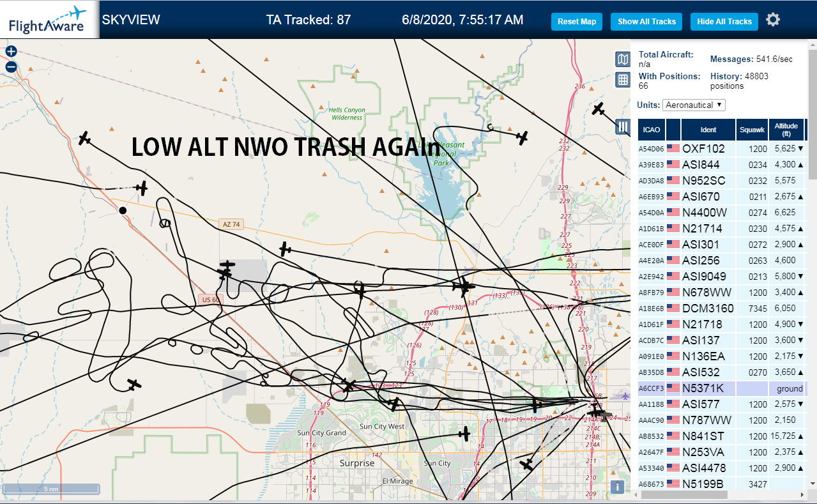
Task: Click the US flag in the ASI844 row
Action: (x=673, y=164)
